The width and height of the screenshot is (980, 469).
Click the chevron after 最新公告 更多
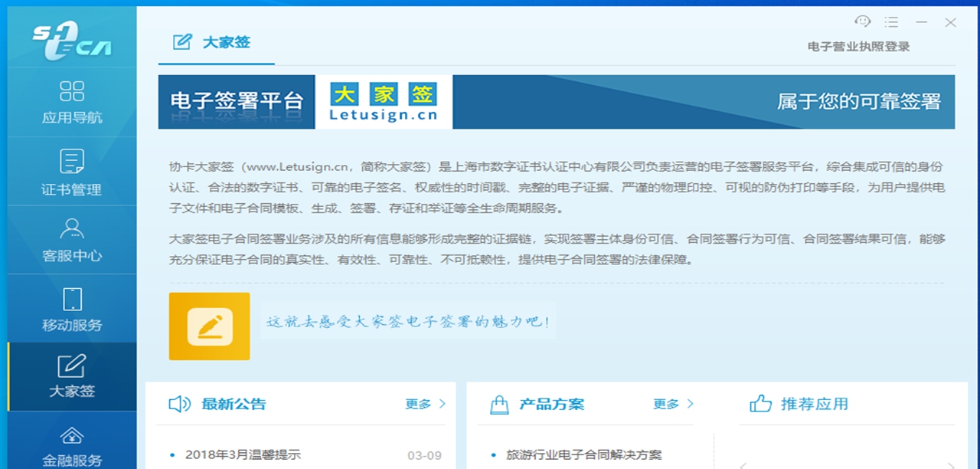click(x=443, y=404)
